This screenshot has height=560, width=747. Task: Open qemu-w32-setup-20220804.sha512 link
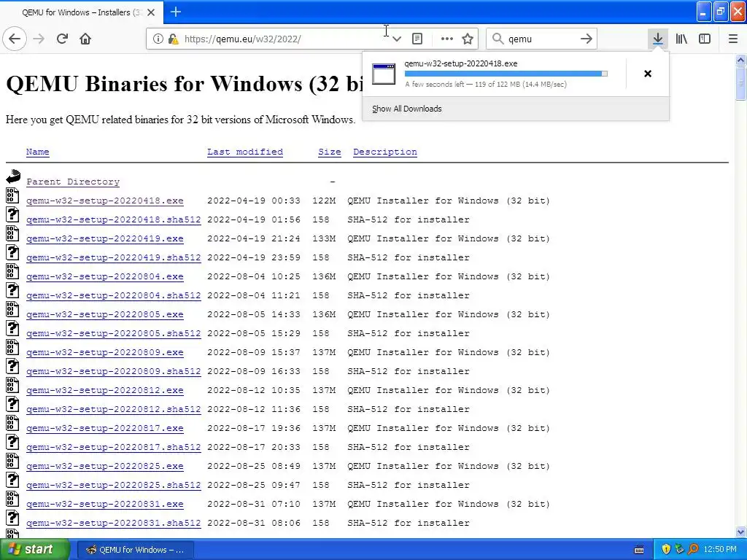tap(113, 296)
